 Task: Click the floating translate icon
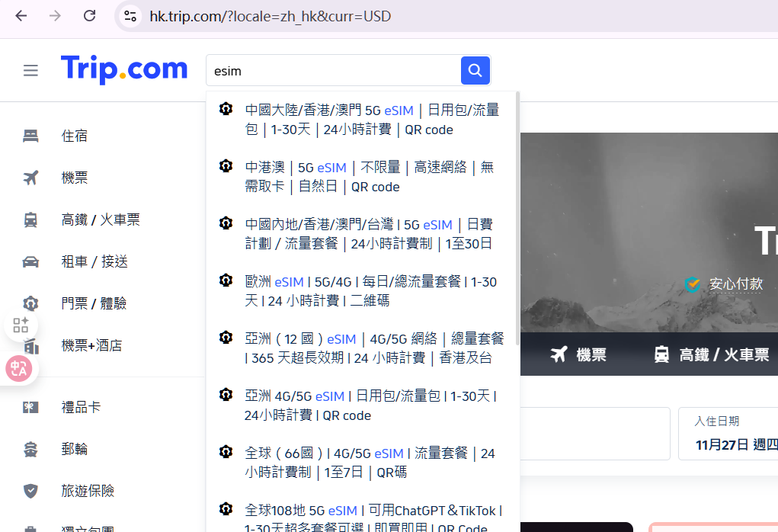[18, 369]
